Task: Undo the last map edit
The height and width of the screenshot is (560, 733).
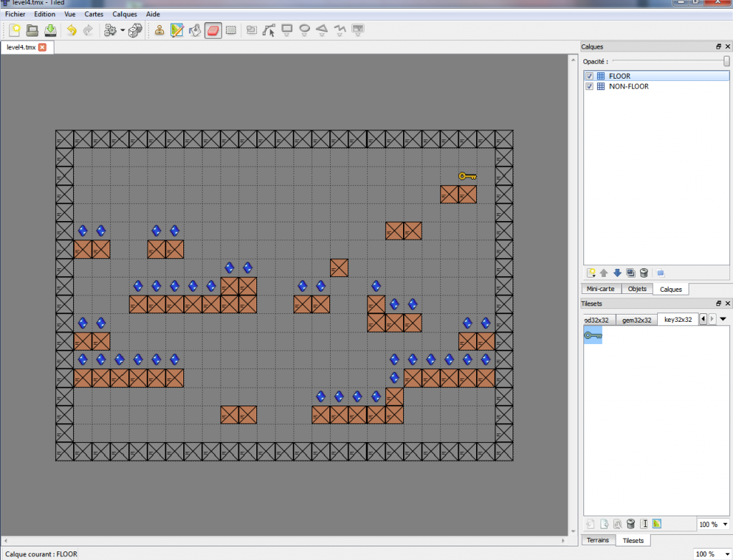Action: [70, 30]
